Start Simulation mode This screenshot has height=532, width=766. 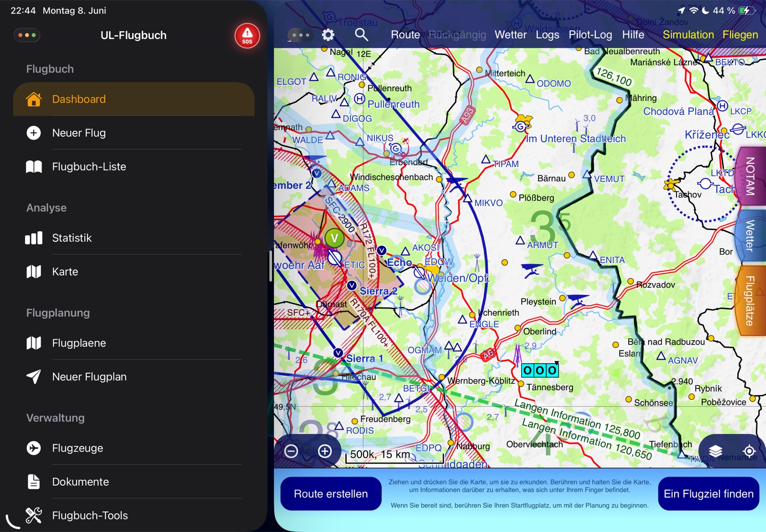688,34
